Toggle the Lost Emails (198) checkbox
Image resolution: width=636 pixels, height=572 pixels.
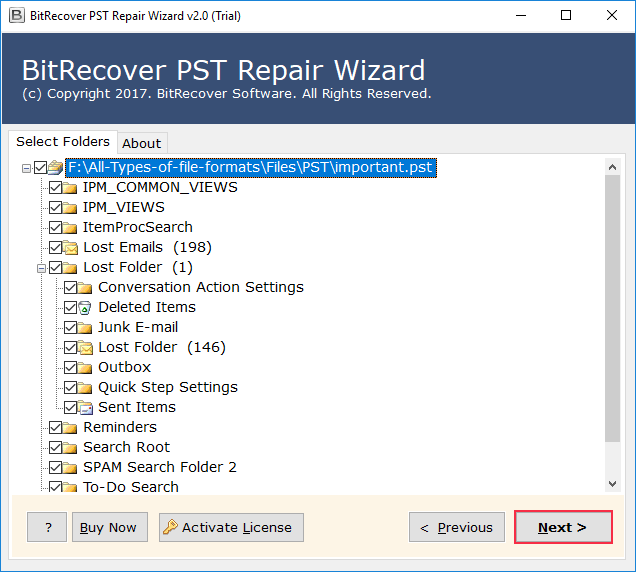56,247
